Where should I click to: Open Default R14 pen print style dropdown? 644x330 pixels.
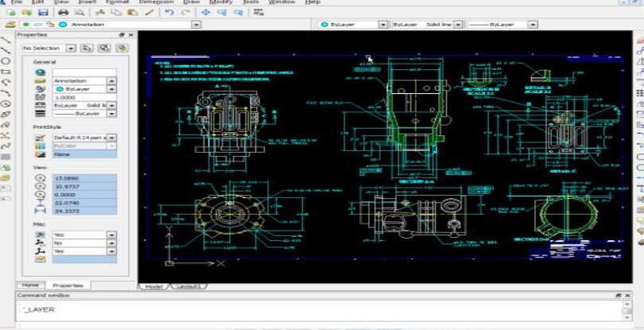[112, 138]
